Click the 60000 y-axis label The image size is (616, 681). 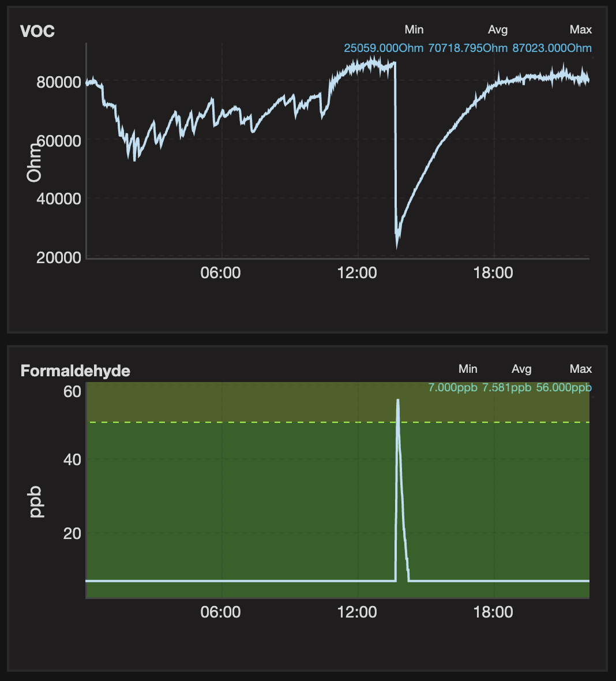(x=59, y=141)
